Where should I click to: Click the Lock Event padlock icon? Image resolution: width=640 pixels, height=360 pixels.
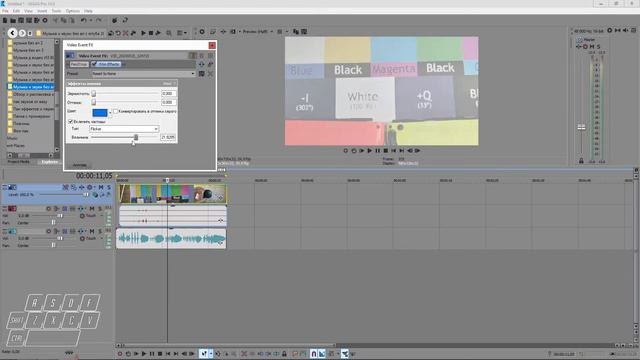284,354
